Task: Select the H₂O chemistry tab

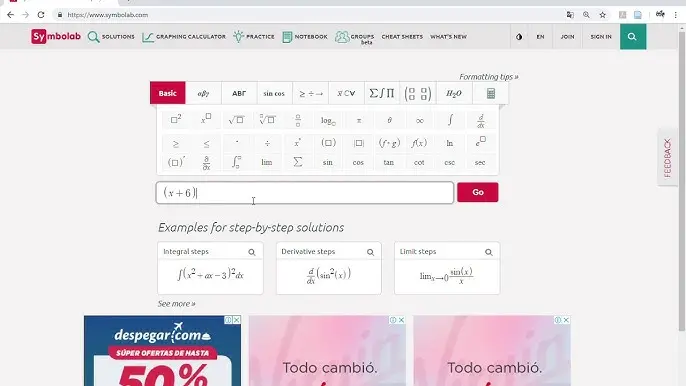Action: pos(454,93)
